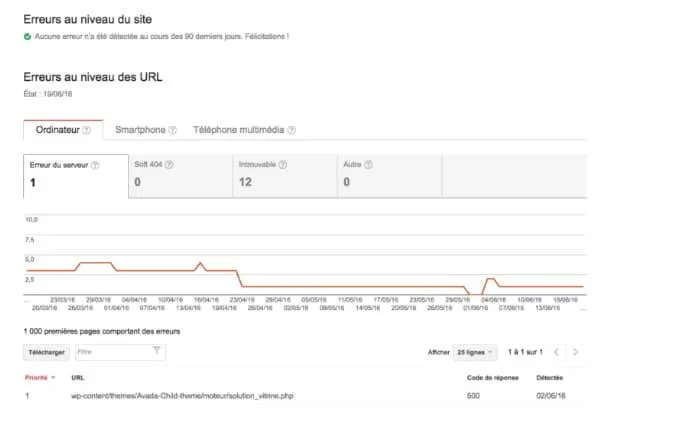Image resolution: width=677 pixels, height=435 pixels.
Task: Show Soft 404 error category
Action: point(180,174)
